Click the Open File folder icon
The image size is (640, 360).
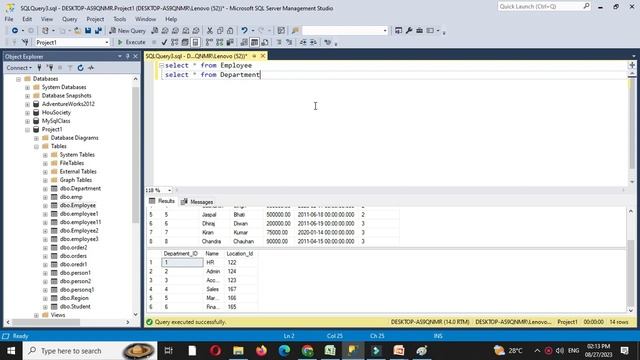(77, 31)
